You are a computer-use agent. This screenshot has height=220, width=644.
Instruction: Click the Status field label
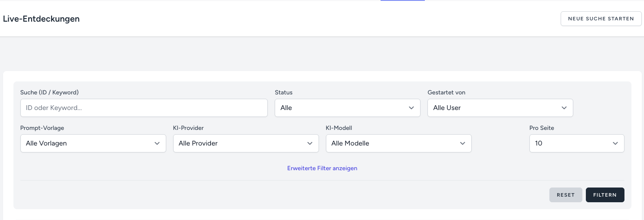click(x=284, y=92)
